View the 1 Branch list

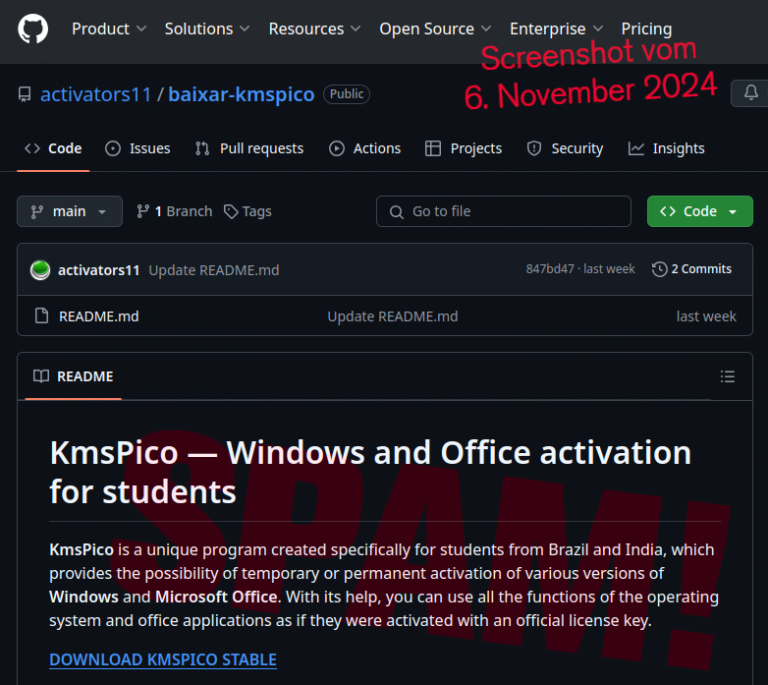pos(174,211)
